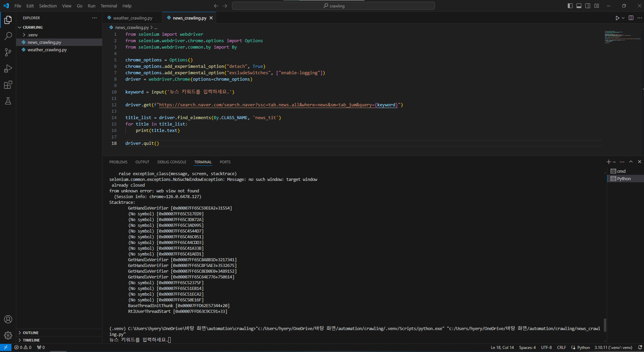
Task: Open breadcrumb ellipsis after news_crawling.py
Action: (x=156, y=28)
